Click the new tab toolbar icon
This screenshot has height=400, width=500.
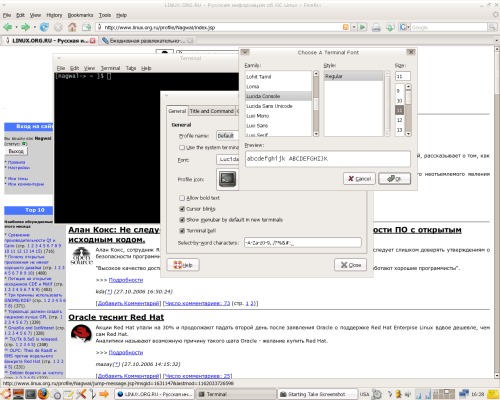[x=87, y=27]
